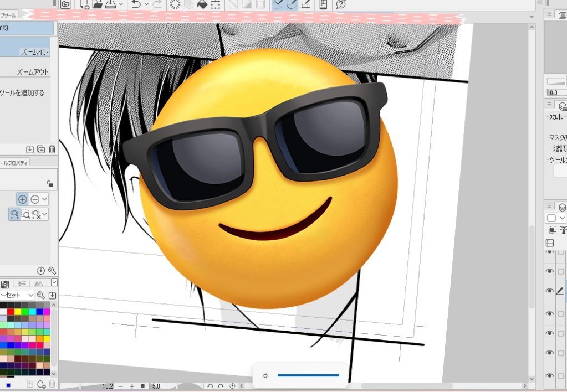Duplicate the selected sub tool

pos(41,149)
